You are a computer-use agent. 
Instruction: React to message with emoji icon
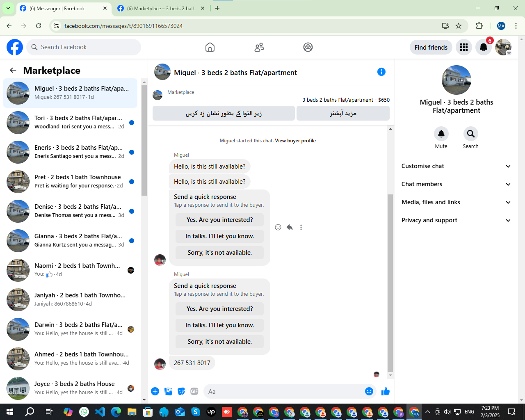[278, 227]
